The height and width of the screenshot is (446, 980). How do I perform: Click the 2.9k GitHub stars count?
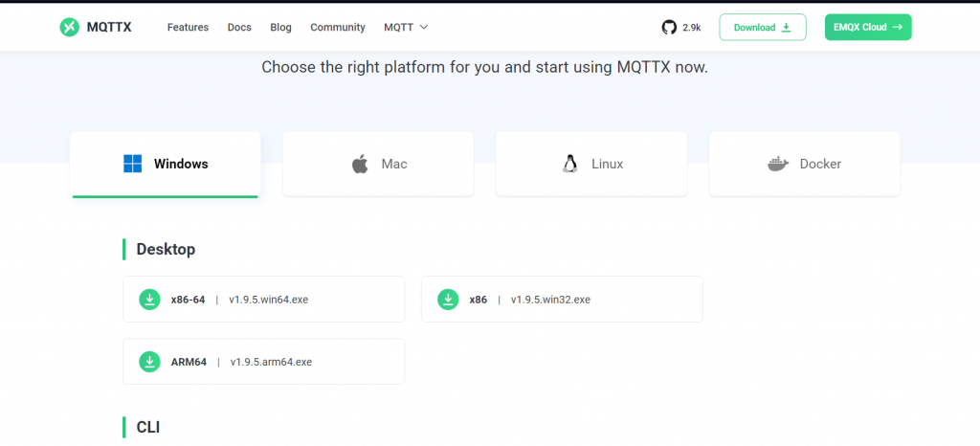(x=692, y=28)
